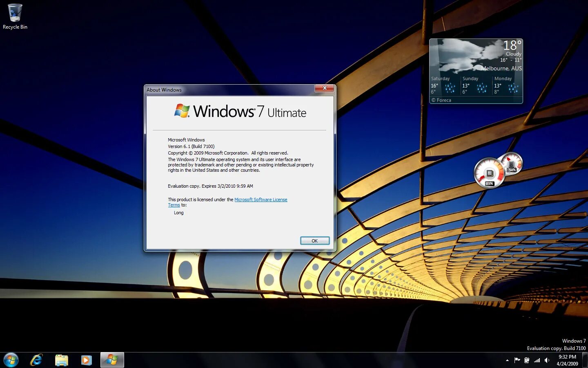The height and width of the screenshot is (368, 588).
Task: Click the Copyright 2009 Microsoft Corporation line
Action: [228, 153]
